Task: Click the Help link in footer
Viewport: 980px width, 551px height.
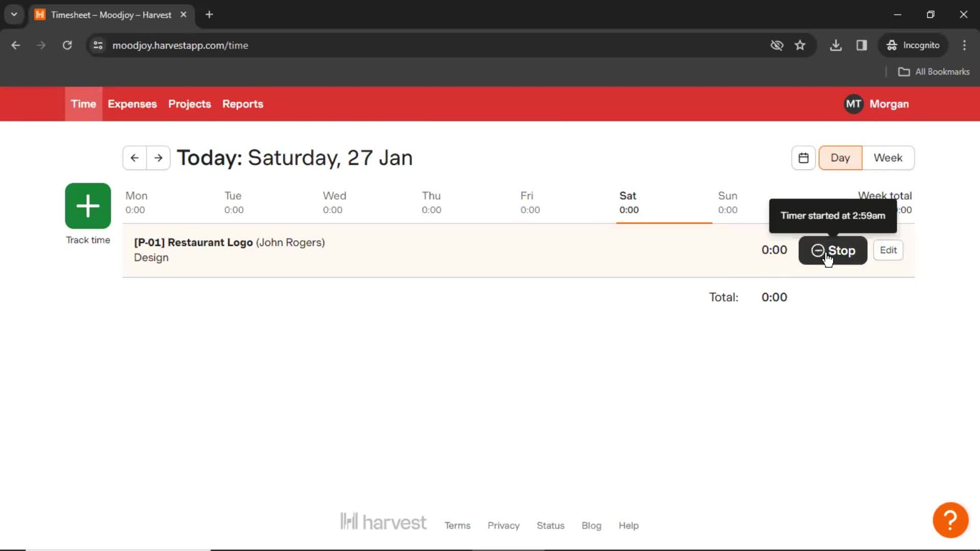Action: [x=629, y=525]
